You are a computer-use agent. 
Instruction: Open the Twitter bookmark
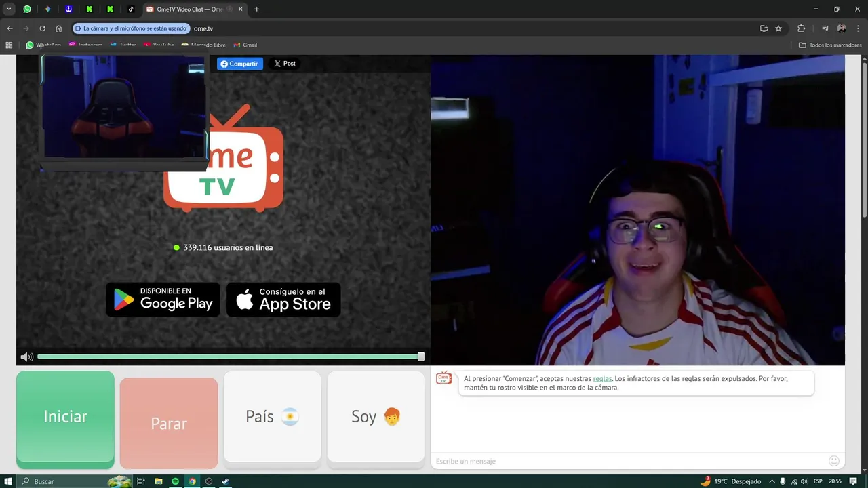coord(123,45)
